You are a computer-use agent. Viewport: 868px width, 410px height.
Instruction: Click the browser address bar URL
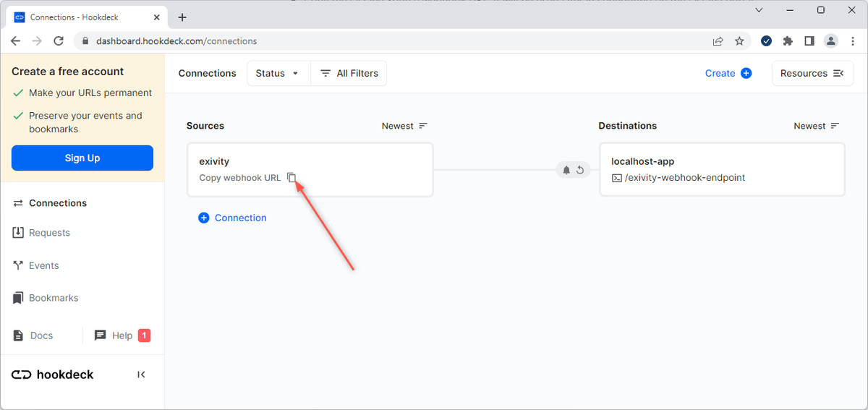[176, 41]
